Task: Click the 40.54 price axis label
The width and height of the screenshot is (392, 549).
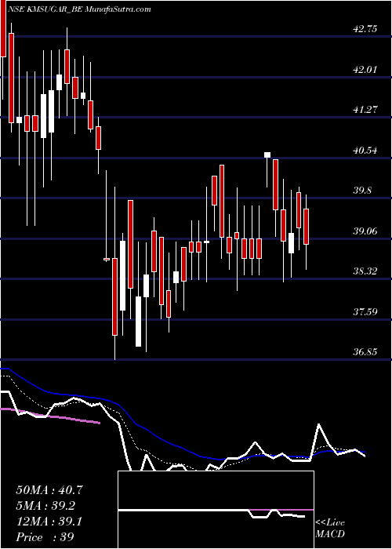Action: tap(365, 151)
